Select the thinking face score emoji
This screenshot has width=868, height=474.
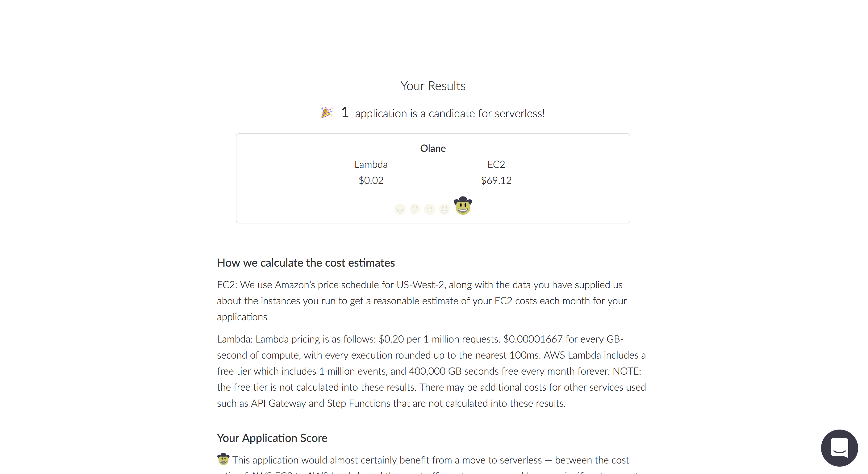tap(415, 209)
